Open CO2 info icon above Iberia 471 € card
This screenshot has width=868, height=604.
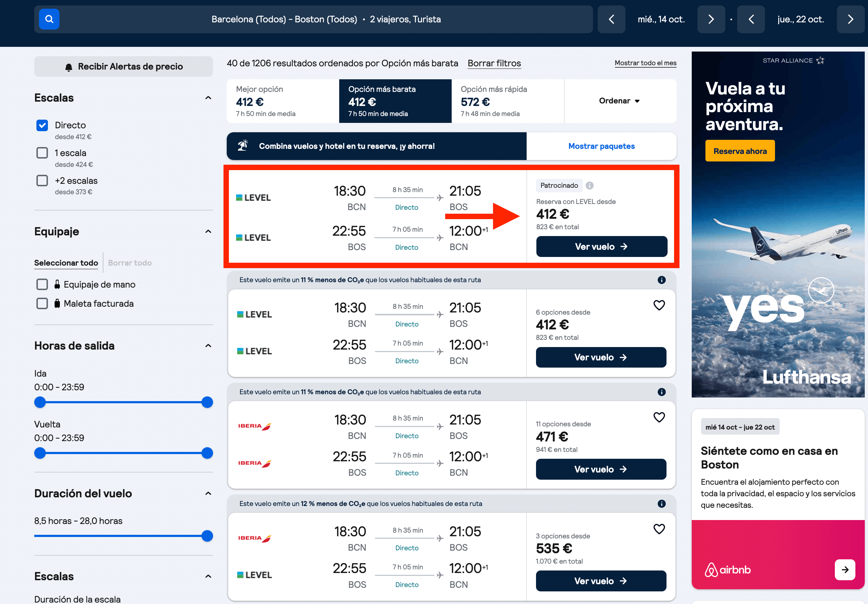(661, 392)
